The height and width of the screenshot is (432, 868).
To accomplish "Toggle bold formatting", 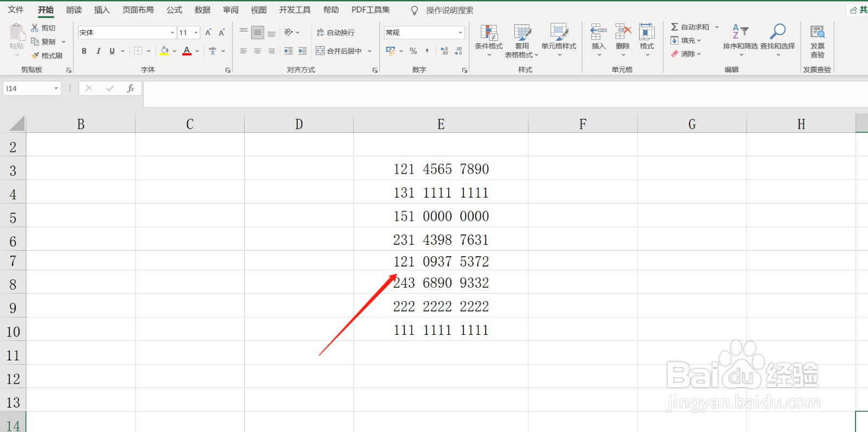I will [84, 51].
